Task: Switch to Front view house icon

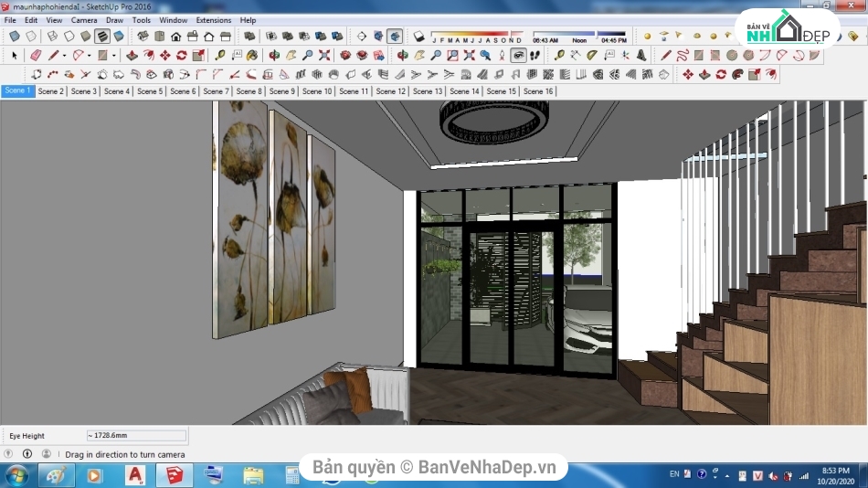Action: point(176,37)
